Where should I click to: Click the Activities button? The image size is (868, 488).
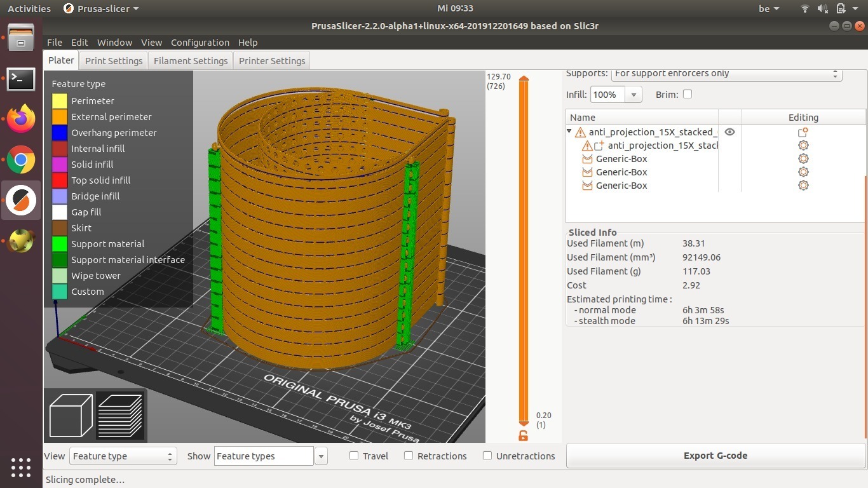(29, 9)
